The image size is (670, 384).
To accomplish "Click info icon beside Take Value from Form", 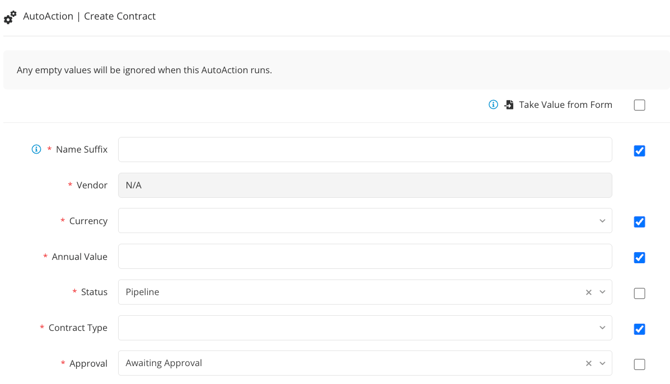I will pos(493,105).
